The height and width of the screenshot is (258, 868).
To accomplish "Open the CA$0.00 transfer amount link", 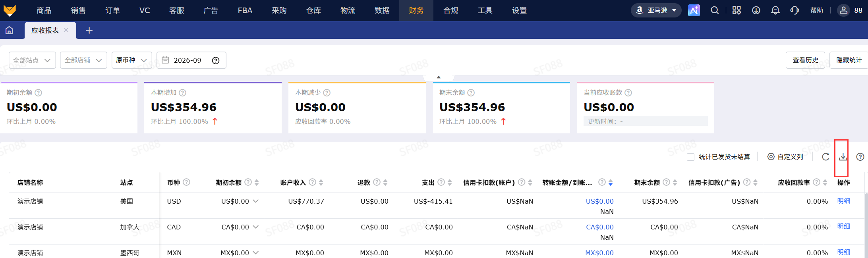I will (x=600, y=227).
